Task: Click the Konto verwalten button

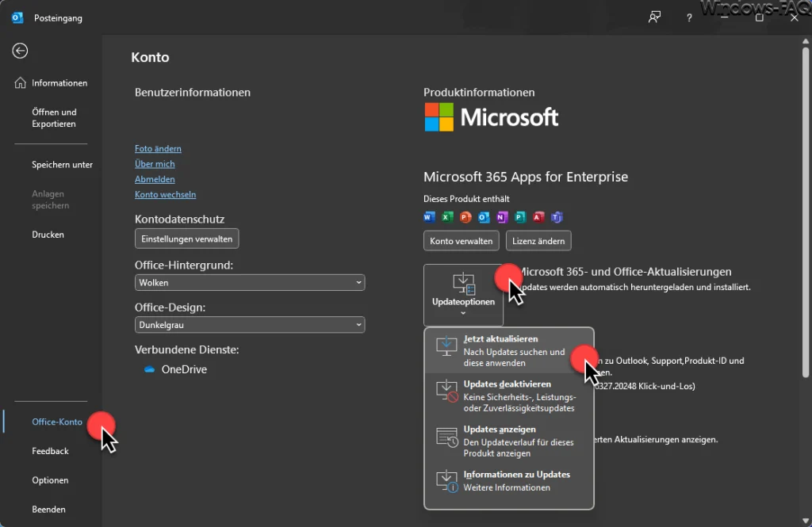Action: [462, 241]
